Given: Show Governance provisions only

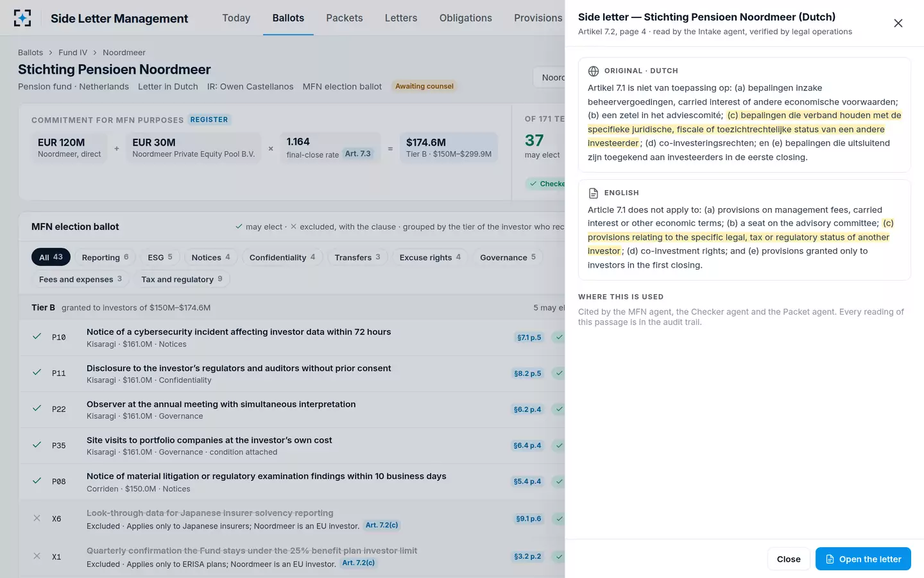Looking at the screenshot, I should tap(508, 258).
